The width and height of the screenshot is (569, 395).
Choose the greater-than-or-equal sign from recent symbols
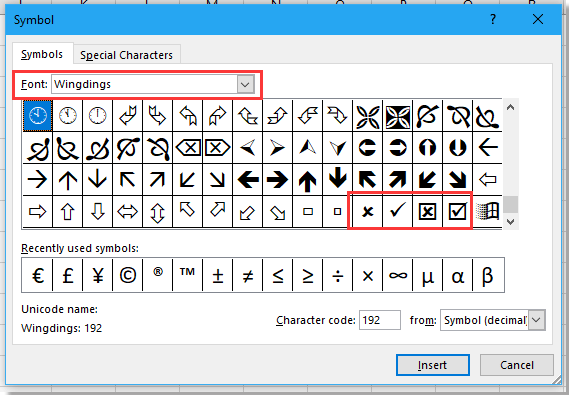[308, 275]
